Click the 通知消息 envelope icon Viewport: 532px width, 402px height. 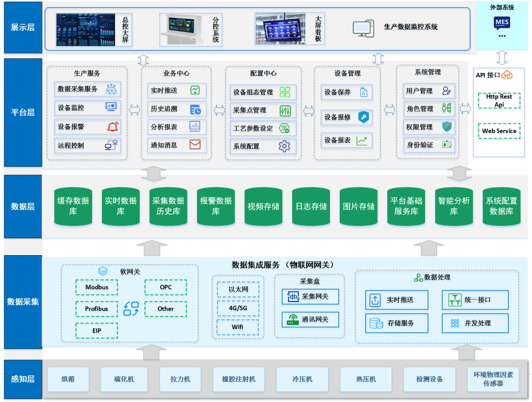click(x=195, y=145)
